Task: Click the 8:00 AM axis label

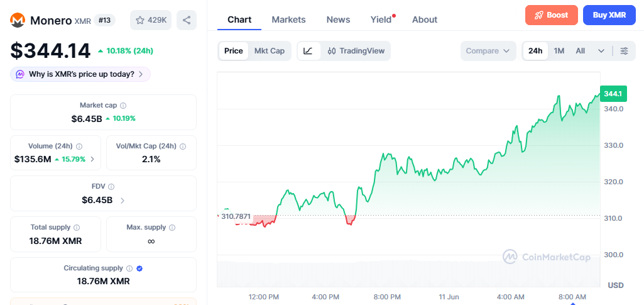Action: click(x=572, y=297)
